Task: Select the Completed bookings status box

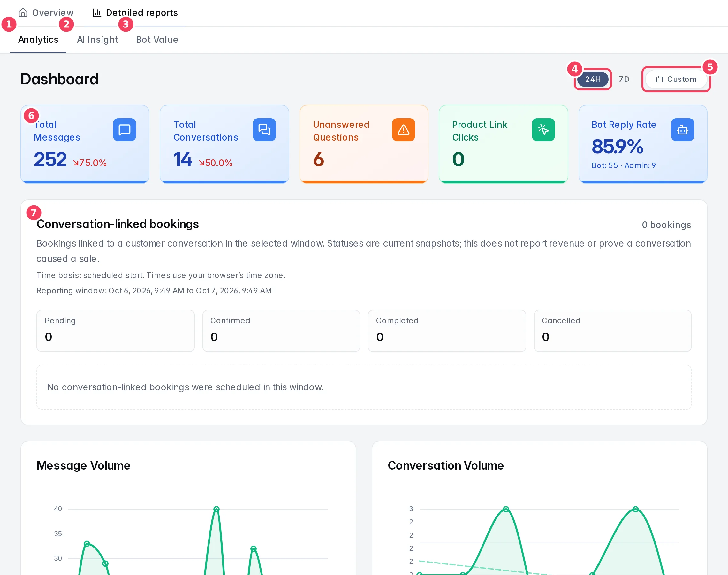Action: pos(447,331)
